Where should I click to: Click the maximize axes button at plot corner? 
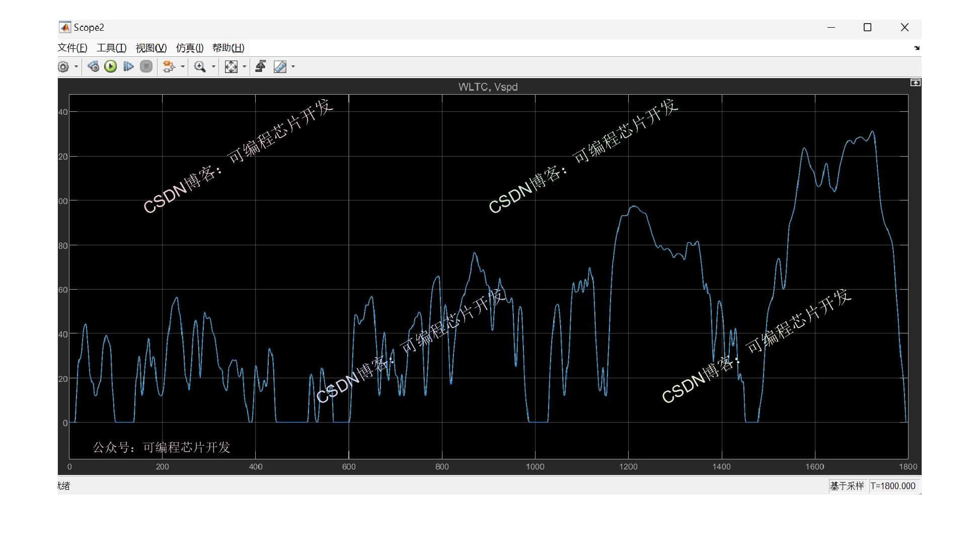915,83
